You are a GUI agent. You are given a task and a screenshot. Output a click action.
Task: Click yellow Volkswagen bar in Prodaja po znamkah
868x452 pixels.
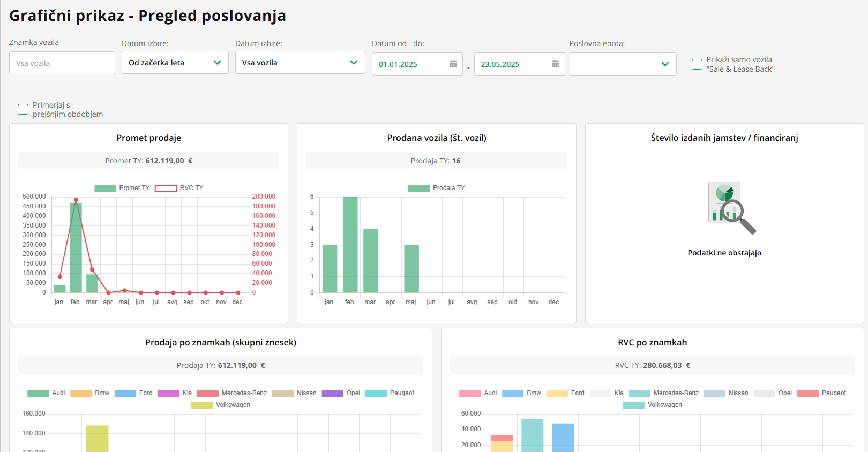coord(98,439)
